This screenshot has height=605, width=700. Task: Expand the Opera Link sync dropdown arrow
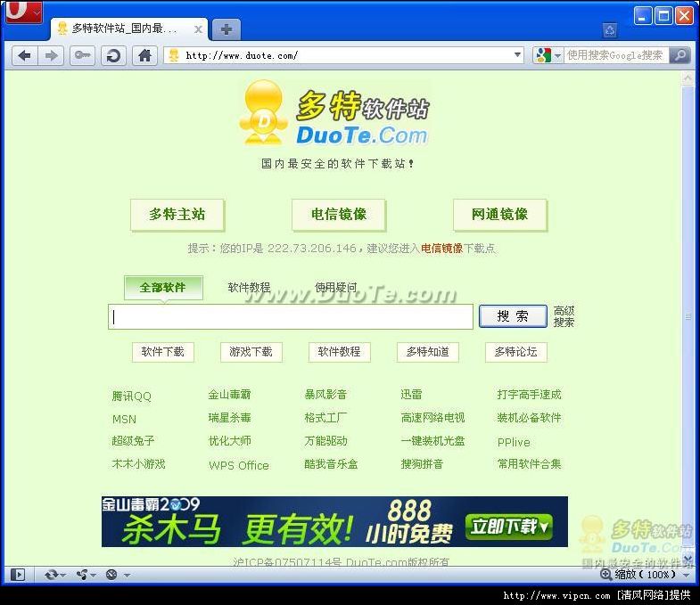click(x=63, y=575)
